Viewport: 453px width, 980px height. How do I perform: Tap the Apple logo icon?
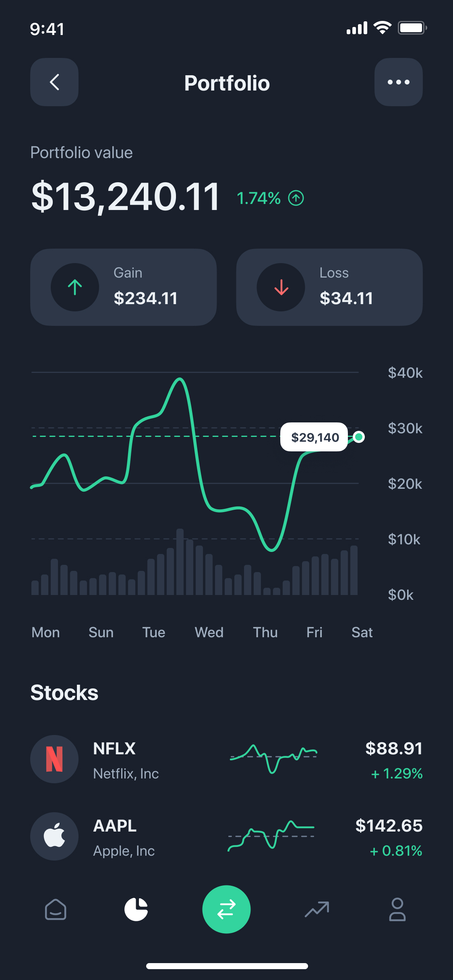coord(54,836)
